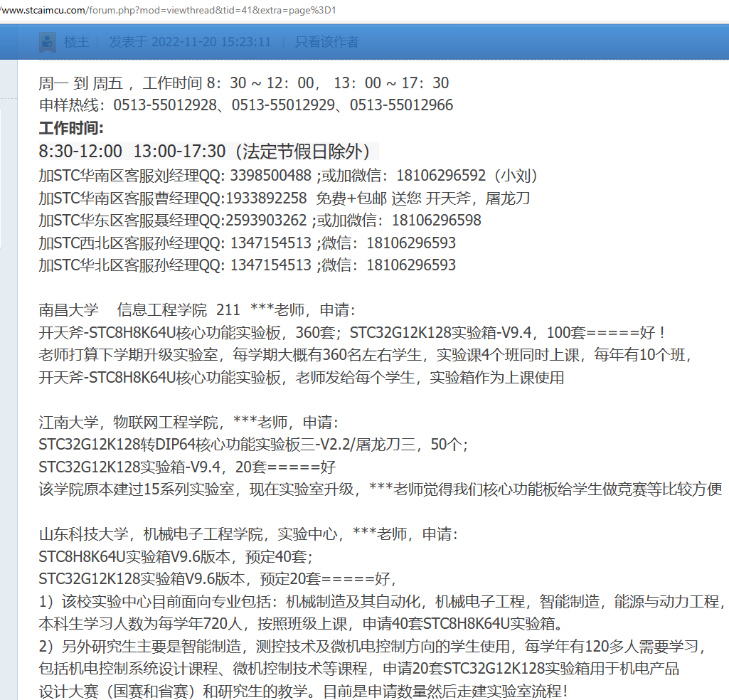The image size is (729, 700).
Task: Click the line 本科生学习人数为每学年720人
Action: [302, 624]
